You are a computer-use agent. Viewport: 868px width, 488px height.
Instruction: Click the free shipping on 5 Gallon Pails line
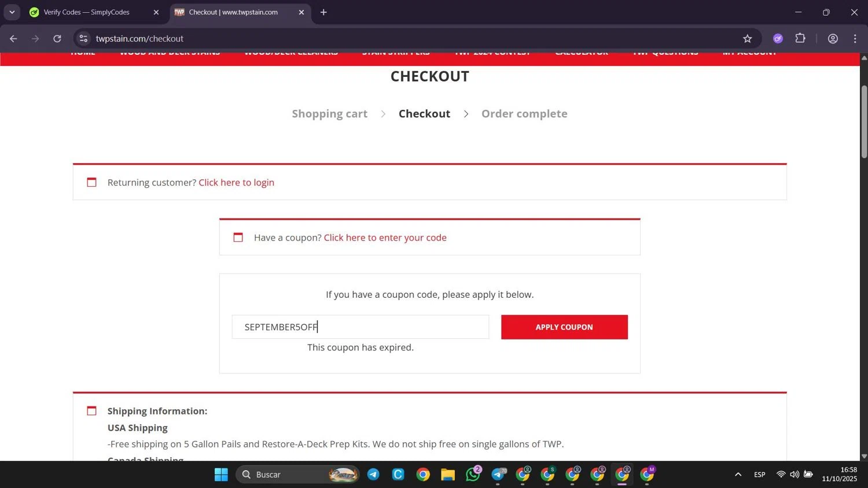click(336, 444)
